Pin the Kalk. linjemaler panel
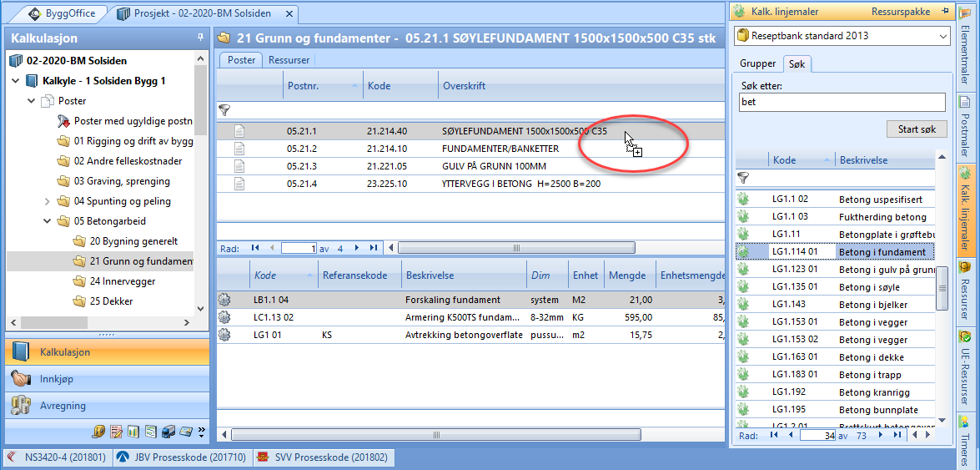The height and width of the screenshot is (470, 980). 945,12
